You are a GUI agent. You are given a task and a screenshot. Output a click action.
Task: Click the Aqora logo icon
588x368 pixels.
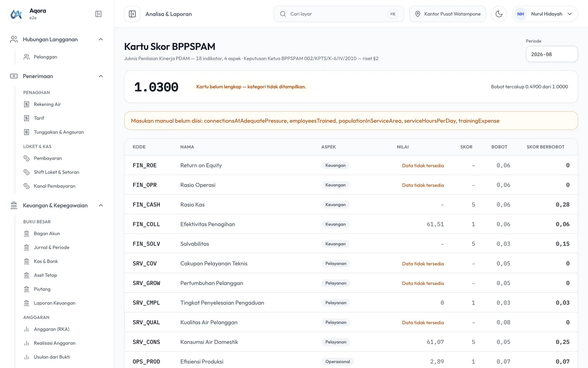coord(16,14)
